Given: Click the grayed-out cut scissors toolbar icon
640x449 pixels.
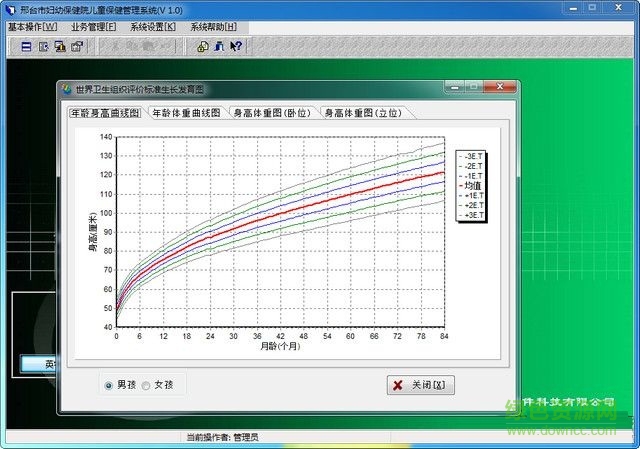Looking at the screenshot, I should (116, 47).
